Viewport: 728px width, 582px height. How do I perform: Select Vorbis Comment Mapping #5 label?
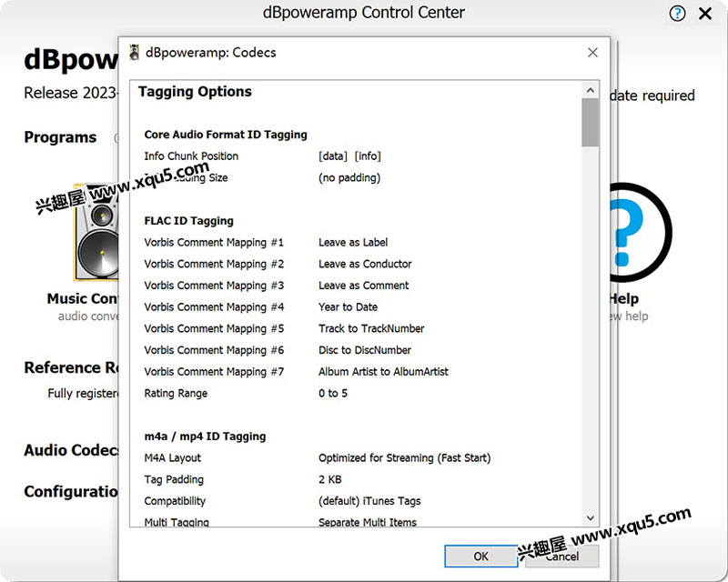(x=214, y=329)
